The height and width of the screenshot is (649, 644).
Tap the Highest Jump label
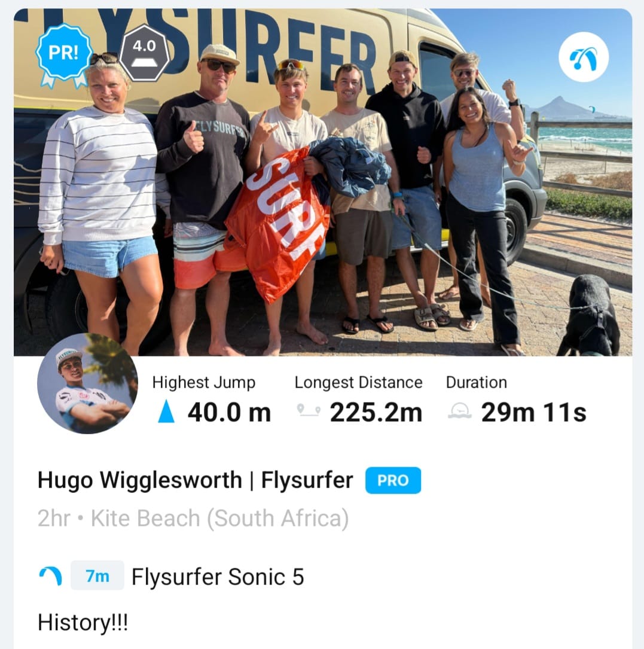[204, 382]
